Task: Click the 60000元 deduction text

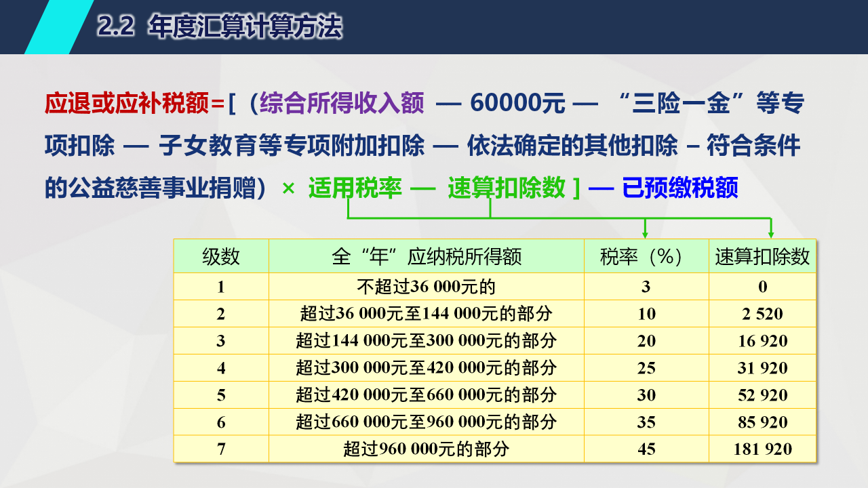Action: coord(517,104)
